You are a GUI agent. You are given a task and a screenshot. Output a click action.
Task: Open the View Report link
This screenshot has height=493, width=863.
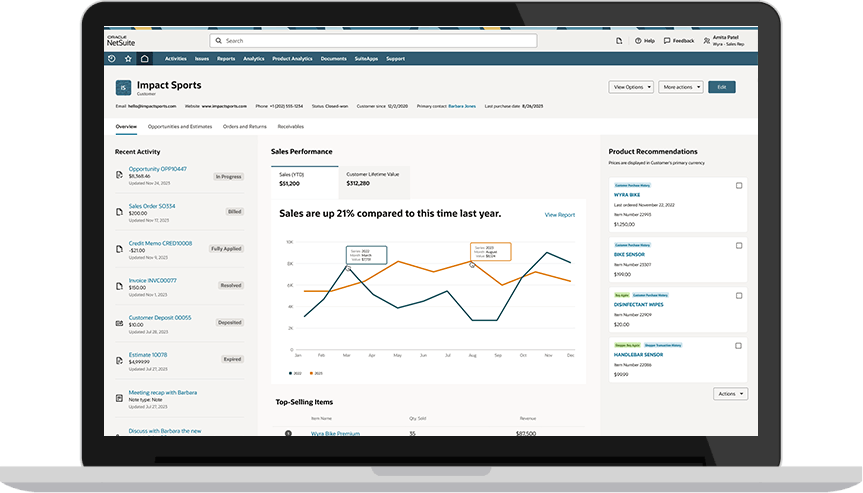(x=559, y=214)
